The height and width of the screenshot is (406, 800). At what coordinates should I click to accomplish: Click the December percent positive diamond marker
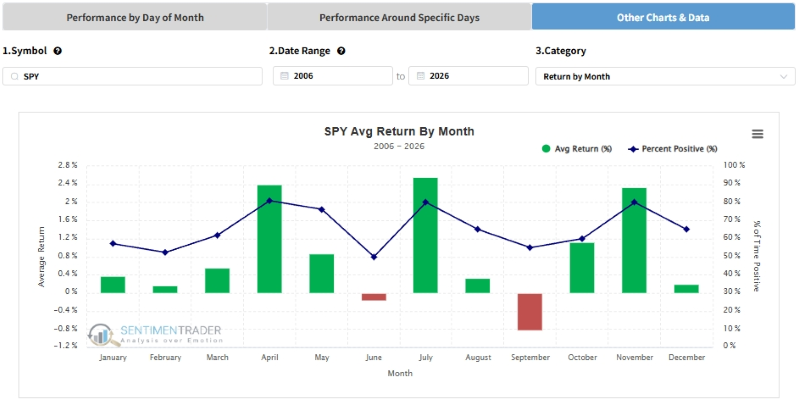point(686,230)
